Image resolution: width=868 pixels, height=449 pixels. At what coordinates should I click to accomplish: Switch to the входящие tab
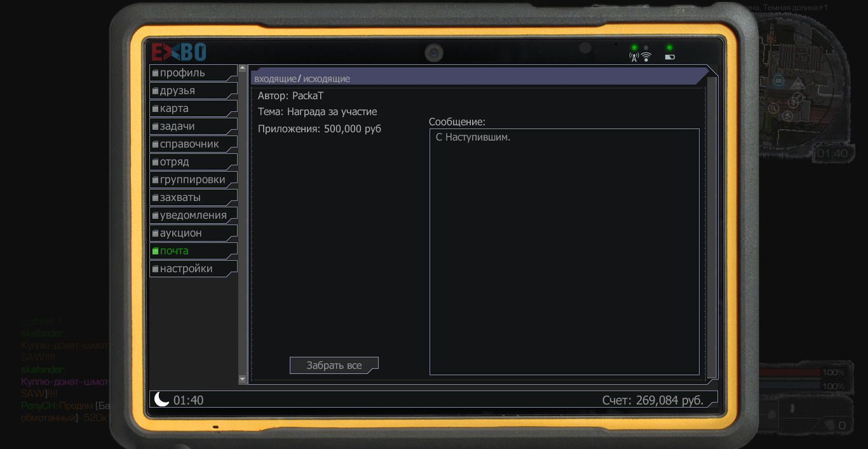coord(275,79)
